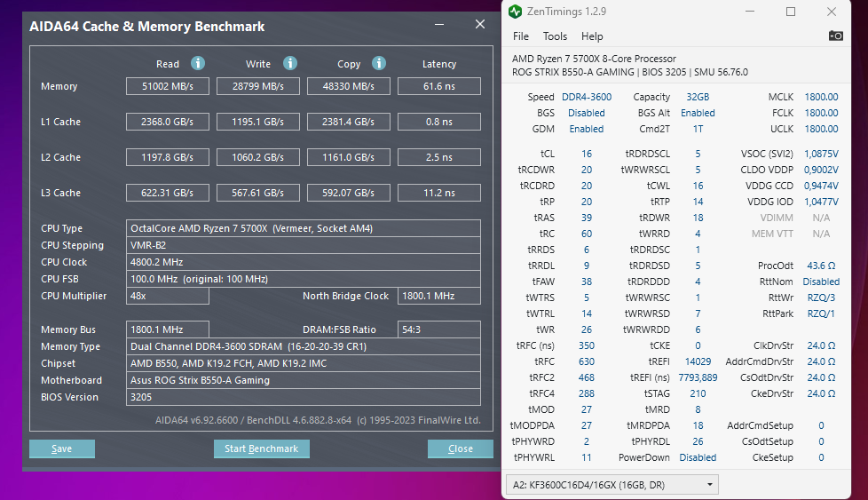Screen dimensions: 868x500
Task: Click Cmd2T value 1T
Action: coord(698,129)
